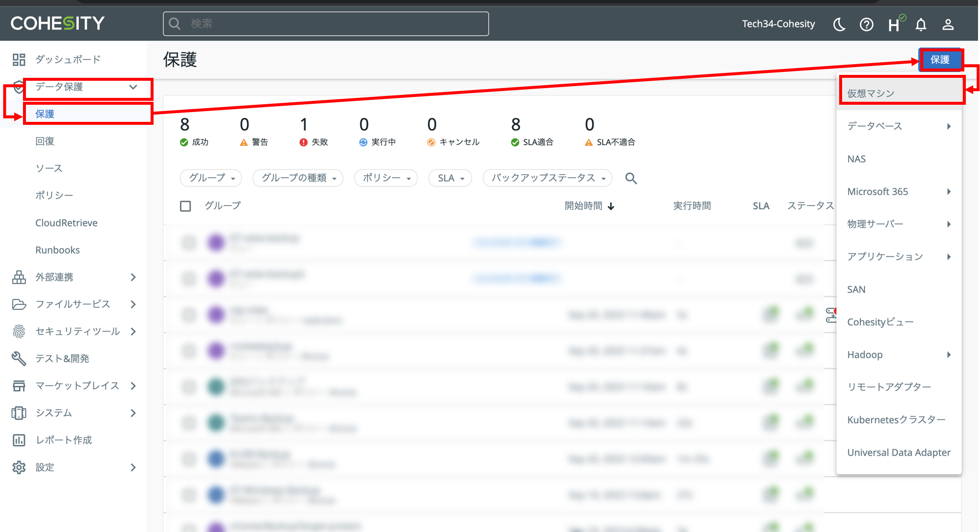Open the グループ filter dropdown
The width and height of the screenshot is (980, 532).
pos(211,178)
